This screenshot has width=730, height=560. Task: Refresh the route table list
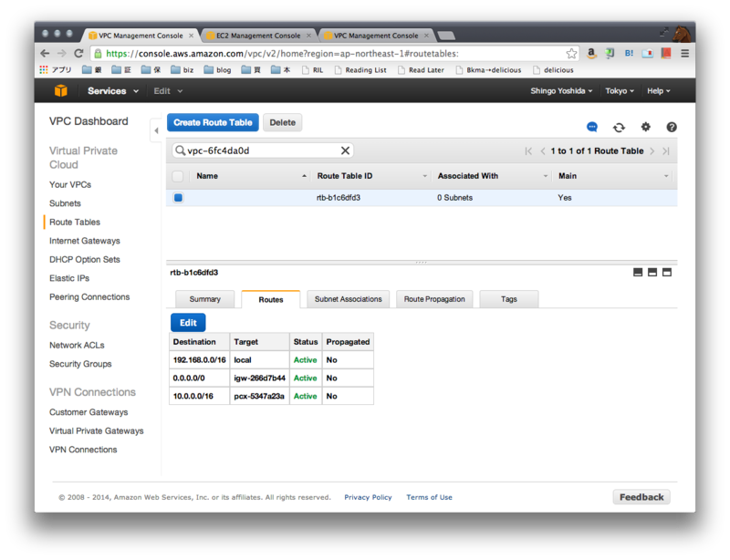(619, 127)
